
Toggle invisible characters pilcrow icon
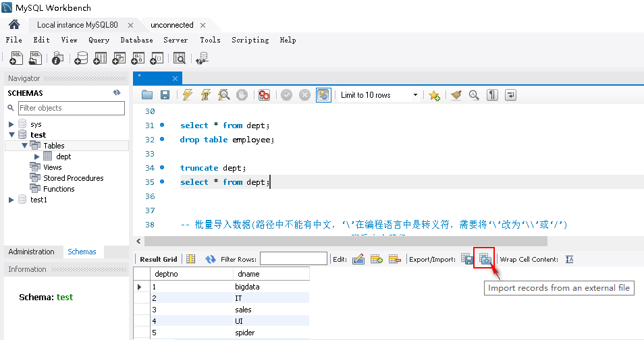pos(492,95)
